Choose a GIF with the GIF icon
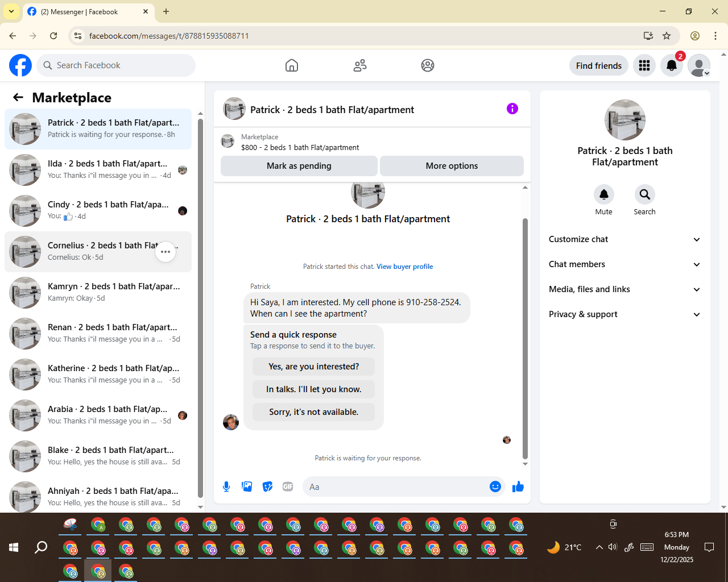 click(x=288, y=487)
